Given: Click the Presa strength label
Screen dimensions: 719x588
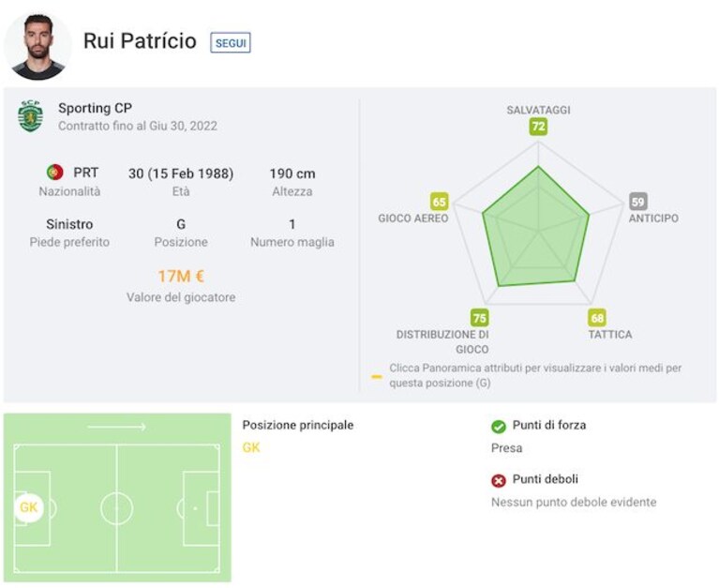Looking at the screenshot, I should tap(507, 447).
